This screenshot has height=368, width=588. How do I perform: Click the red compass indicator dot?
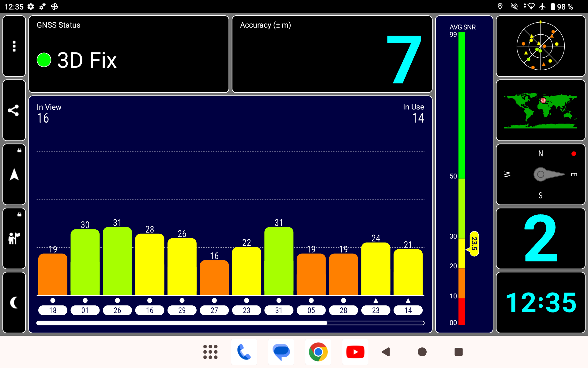coord(574,154)
